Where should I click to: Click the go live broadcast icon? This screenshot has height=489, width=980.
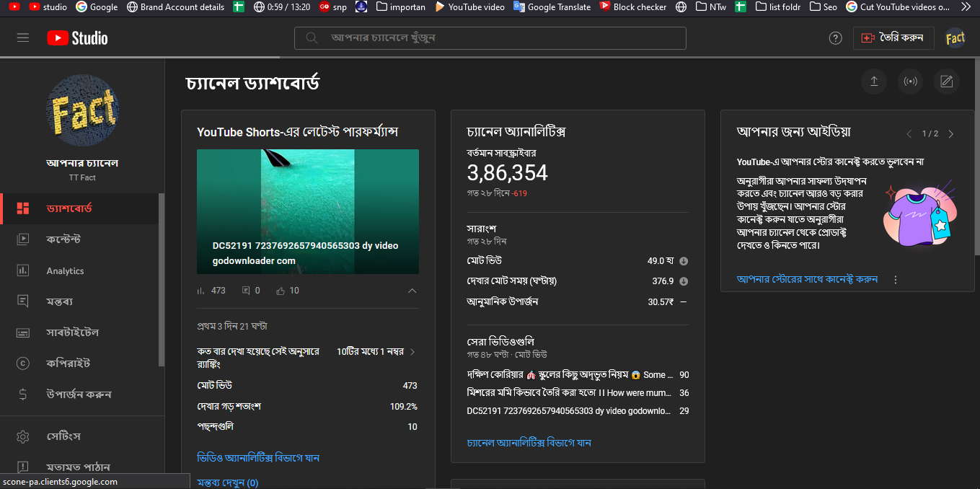tap(911, 81)
